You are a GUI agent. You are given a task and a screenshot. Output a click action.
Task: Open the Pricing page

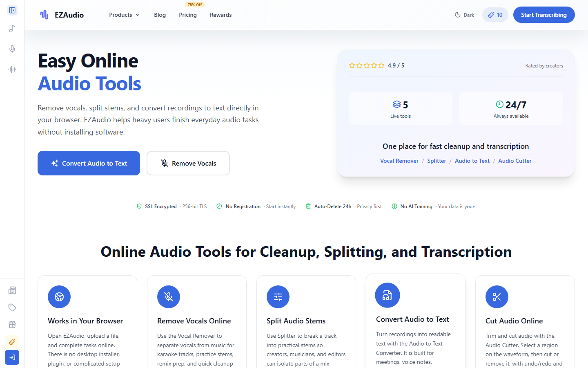point(188,15)
